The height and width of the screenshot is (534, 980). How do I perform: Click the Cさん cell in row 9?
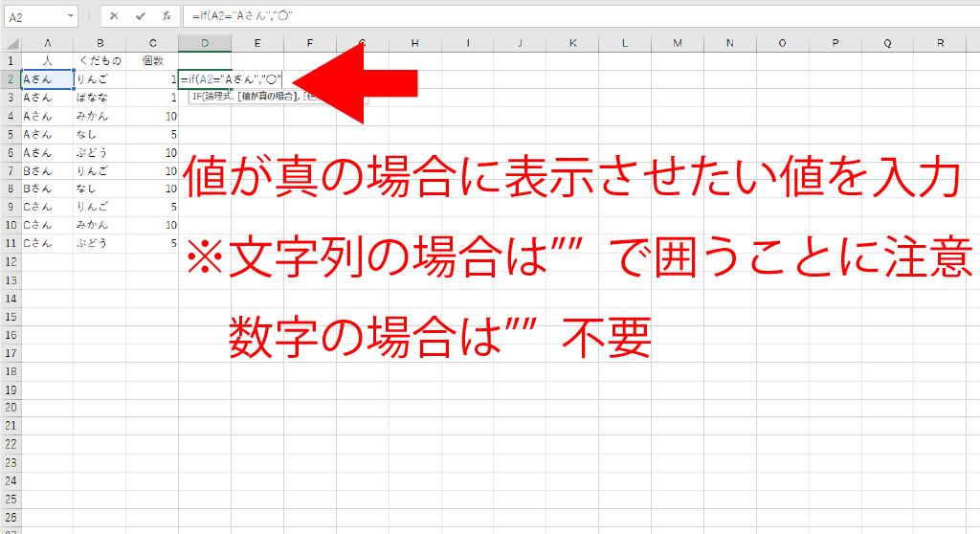pos(48,207)
